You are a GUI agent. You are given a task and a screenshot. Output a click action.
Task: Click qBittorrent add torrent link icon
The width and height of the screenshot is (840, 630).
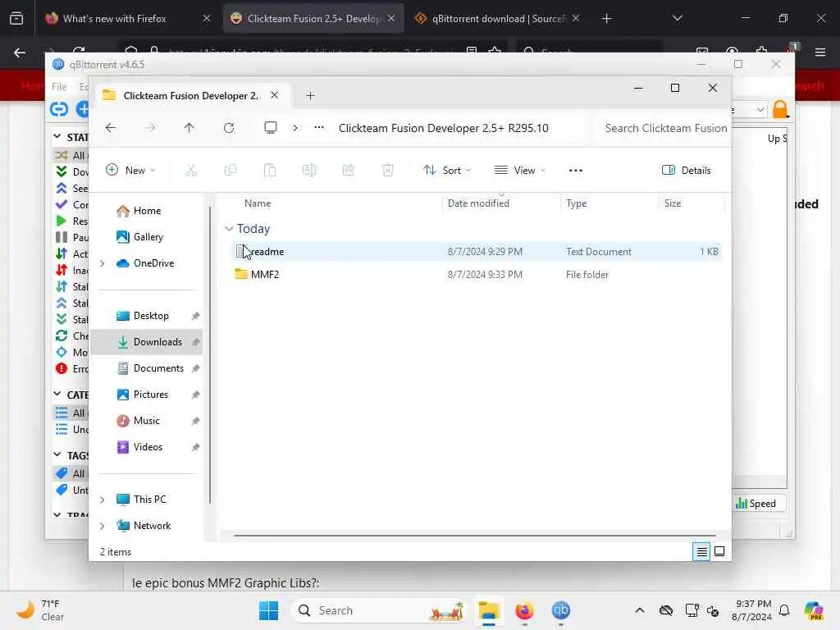tap(59, 109)
